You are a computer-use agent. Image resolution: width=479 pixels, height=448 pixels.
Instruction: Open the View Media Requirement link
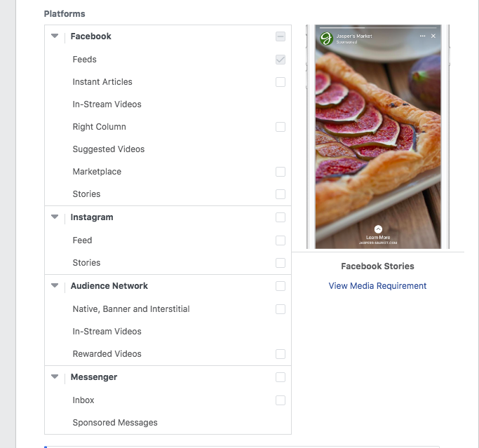[377, 286]
